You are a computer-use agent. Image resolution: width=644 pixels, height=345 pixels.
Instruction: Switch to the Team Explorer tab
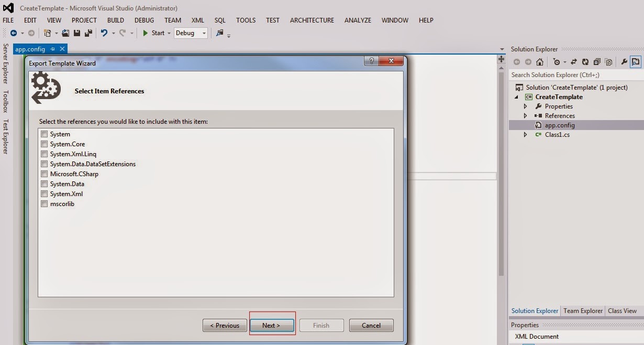click(x=583, y=310)
